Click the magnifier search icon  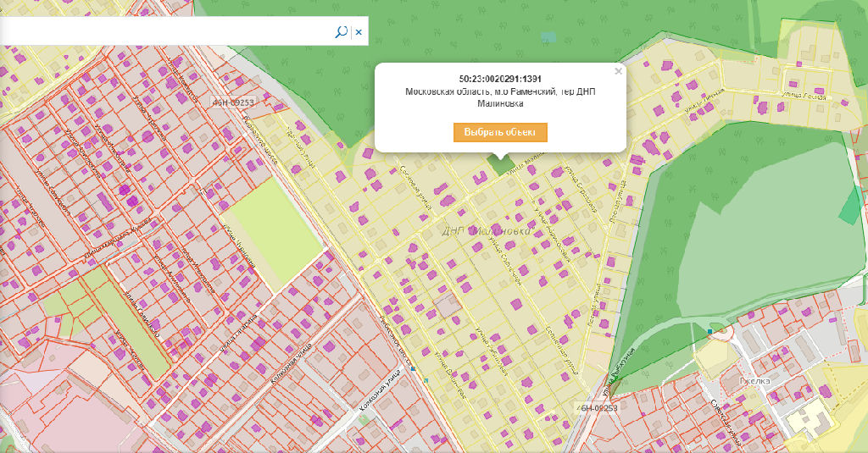[341, 32]
